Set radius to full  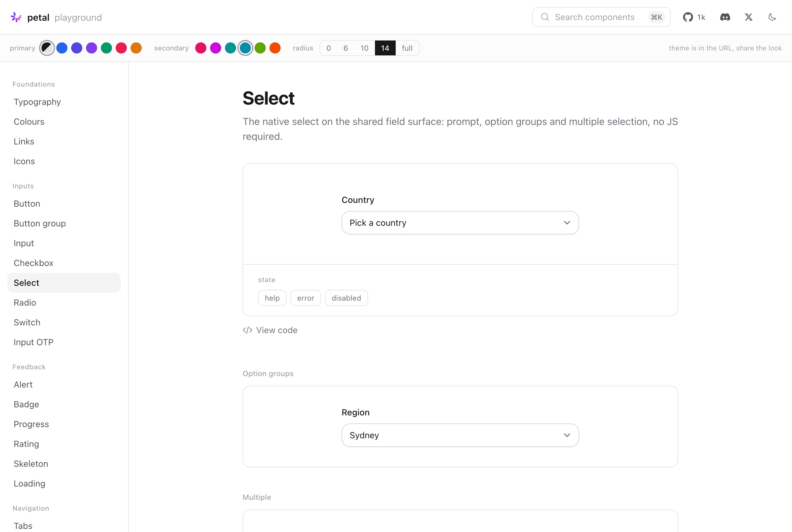click(407, 48)
